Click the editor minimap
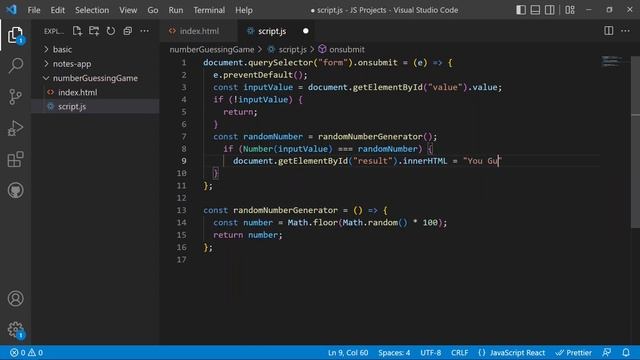Screen dimensions: 640x360 611,61
